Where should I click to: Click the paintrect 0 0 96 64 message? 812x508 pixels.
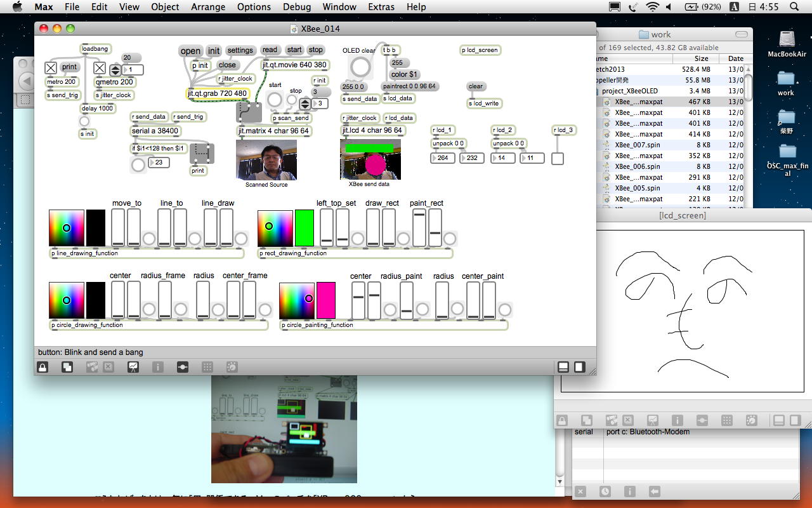tap(409, 86)
